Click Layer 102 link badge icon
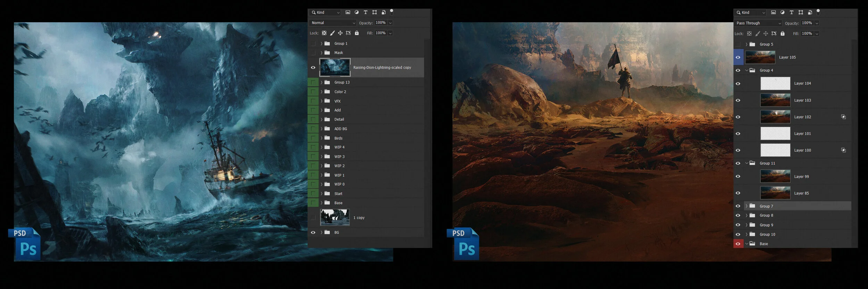The image size is (868, 289). coord(843,117)
